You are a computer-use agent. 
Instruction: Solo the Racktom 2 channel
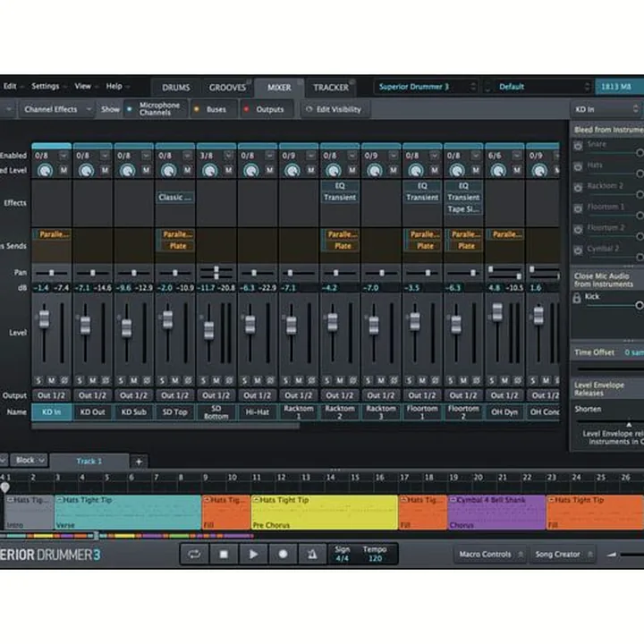click(327, 380)
